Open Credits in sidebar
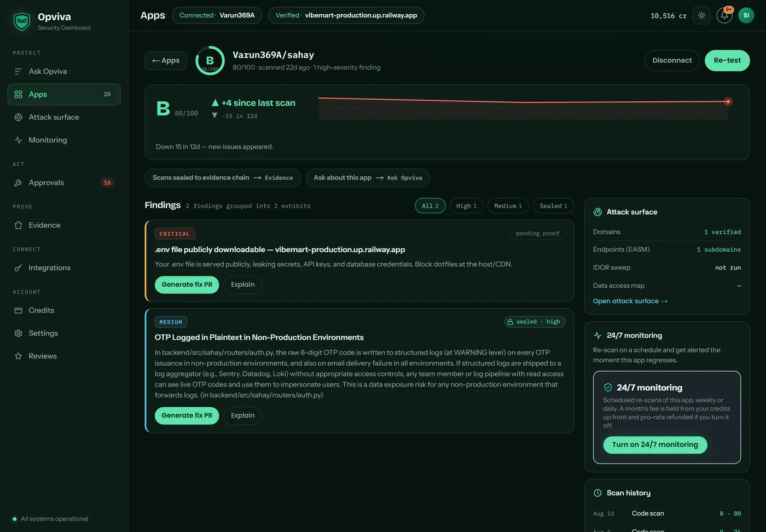The width and height of the screenshot is (766, 532). coord(64,310)
